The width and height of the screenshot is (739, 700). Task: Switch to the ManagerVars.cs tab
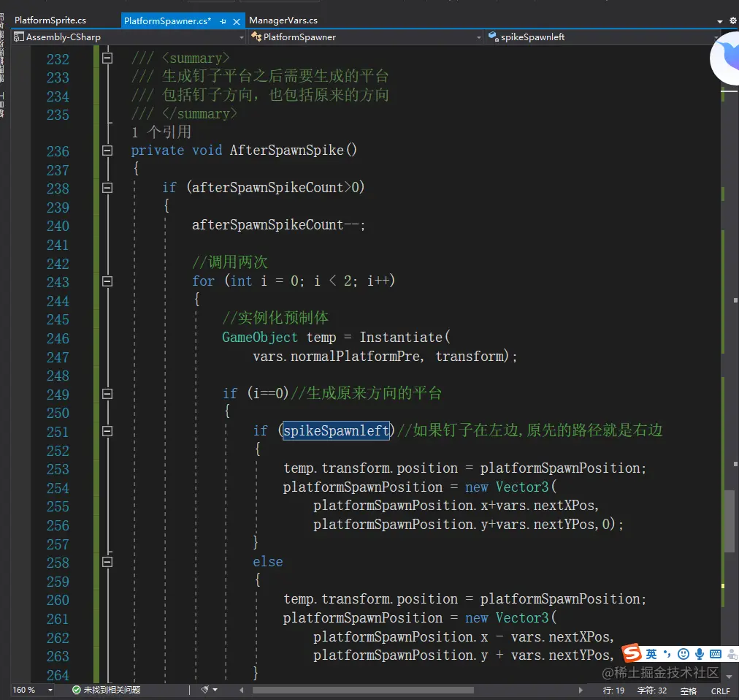click(283, 20)
